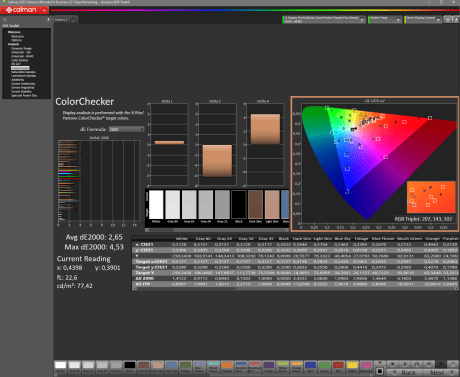The width and height of the screenshot is (460, 377).
Task: Click Gray 50 patch in comparison preview
Action: pos(206,205)
